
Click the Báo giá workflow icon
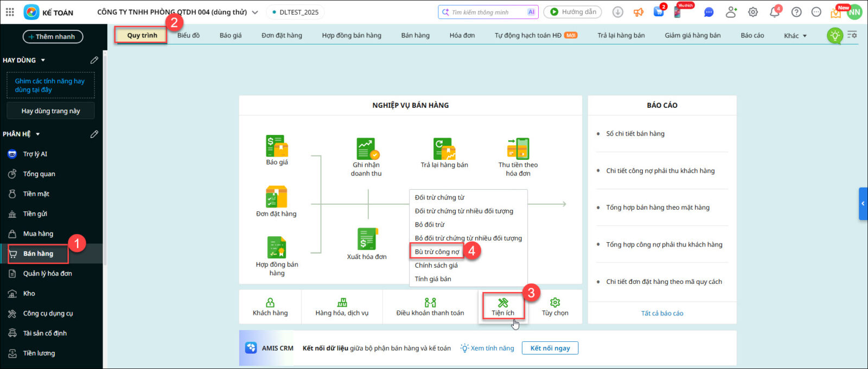[277, 146]
